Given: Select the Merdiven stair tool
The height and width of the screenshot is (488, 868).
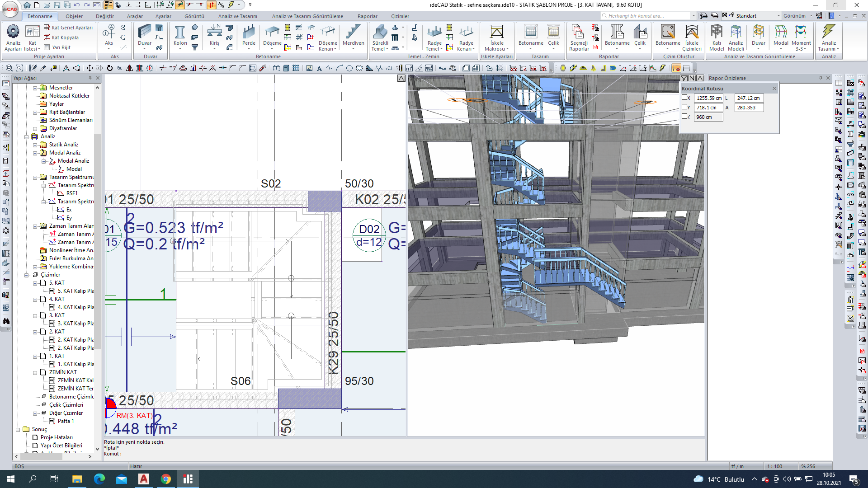Looking at the screenshot, I should (353, 38).
